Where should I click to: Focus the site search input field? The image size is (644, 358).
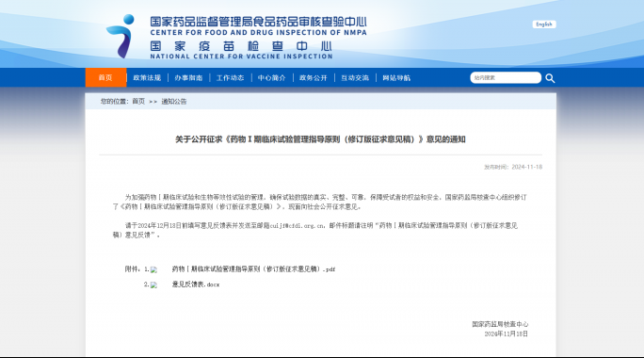tap(506, 77)
